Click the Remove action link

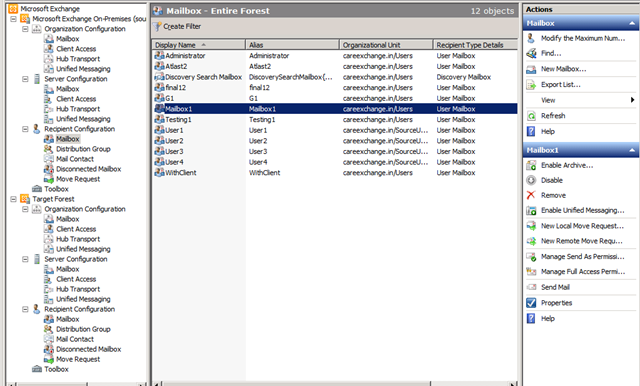[553, 195]
